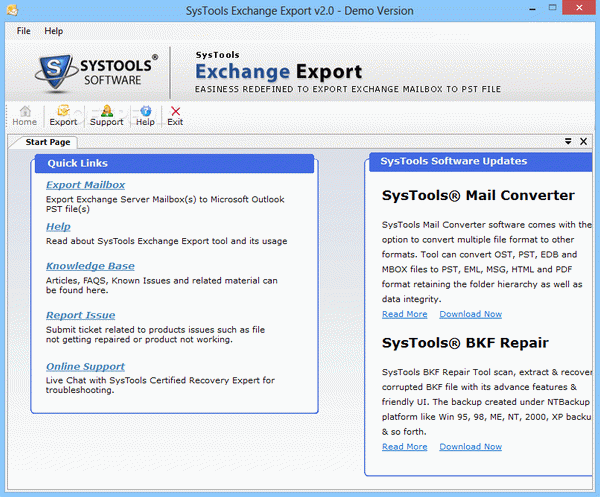The image size is (600, 497).
Task: Click the red Exit toolbar icon
Action: 175,116
